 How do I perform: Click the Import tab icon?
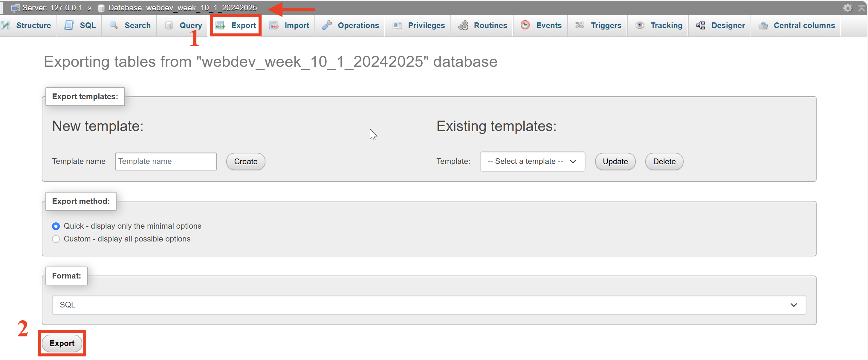pyautogui.click(x=273, y=25)
